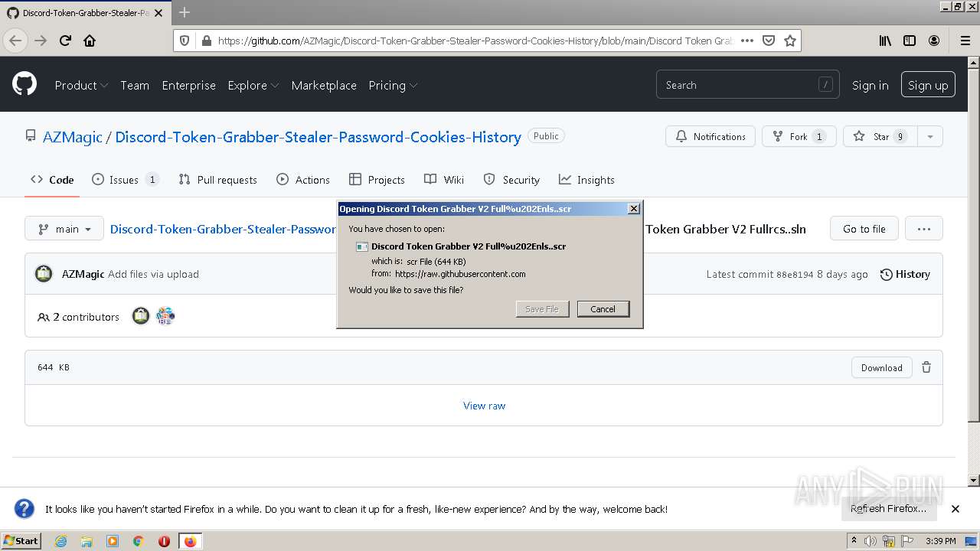This screenshot has width=980, height=551.
Task: Switch to the Pull requests tab
Action: coord(217,180)
